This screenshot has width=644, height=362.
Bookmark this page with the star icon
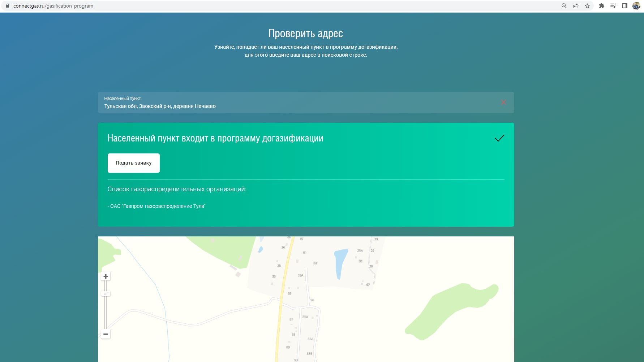pyautogui.click(x=587, y=6)
